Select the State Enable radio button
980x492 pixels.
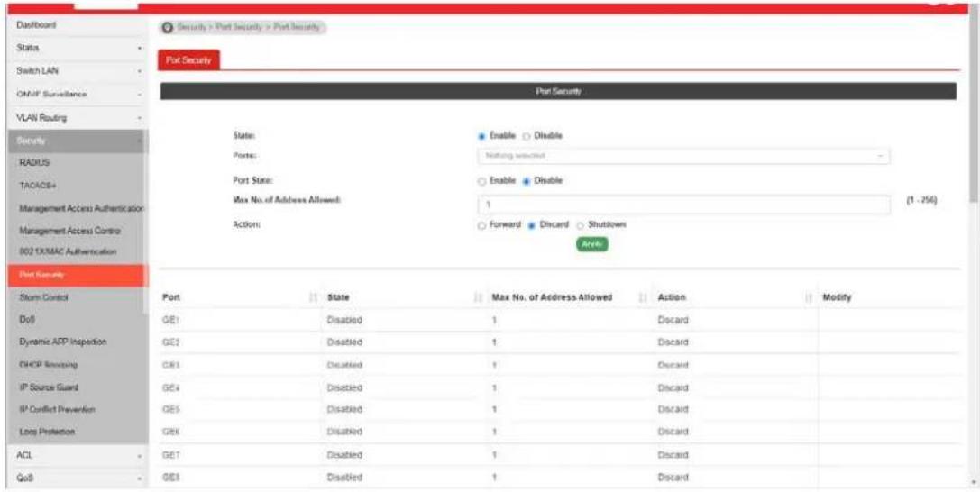tap(481, 136)
